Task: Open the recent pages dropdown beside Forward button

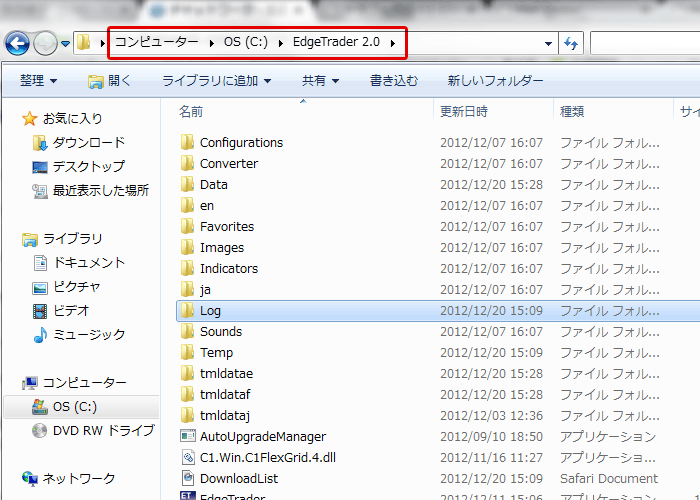Action: click(65, 44)
